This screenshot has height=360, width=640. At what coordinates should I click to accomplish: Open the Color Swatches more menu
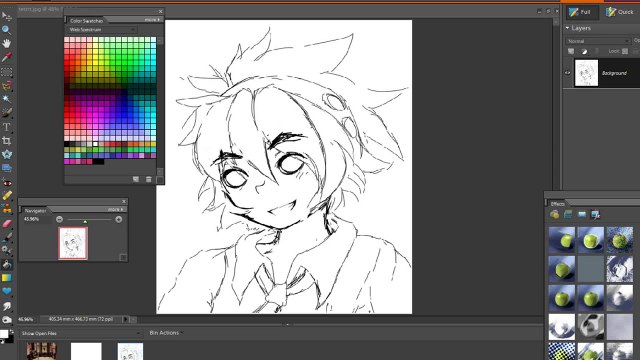click(152, 20)
